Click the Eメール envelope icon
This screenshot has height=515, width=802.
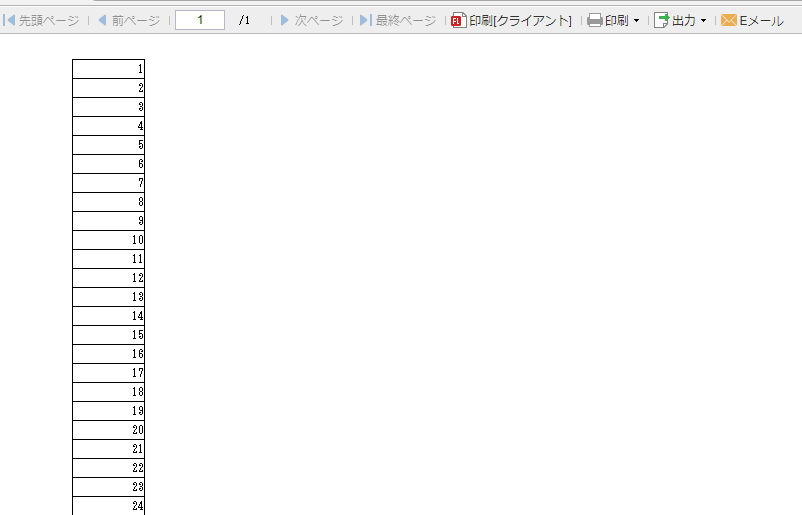pos(729,20)
